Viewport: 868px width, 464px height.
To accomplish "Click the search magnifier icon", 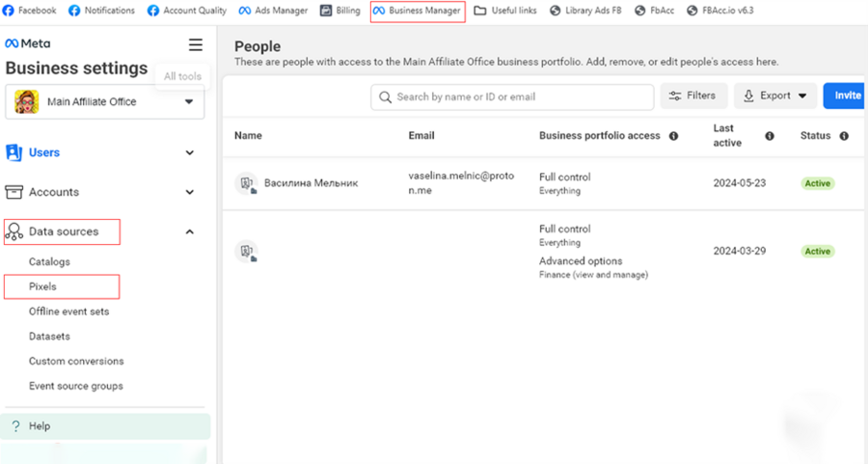I will (385, 97).
